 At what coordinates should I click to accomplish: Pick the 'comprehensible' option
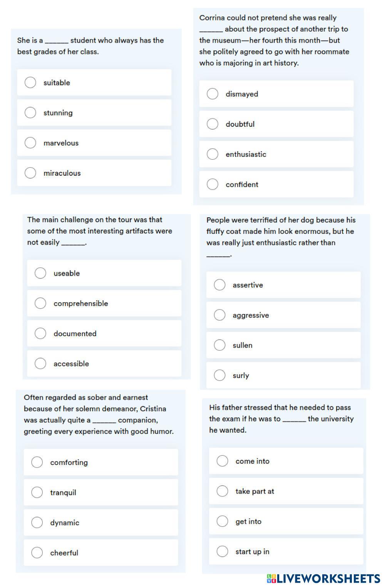[40, 303]
